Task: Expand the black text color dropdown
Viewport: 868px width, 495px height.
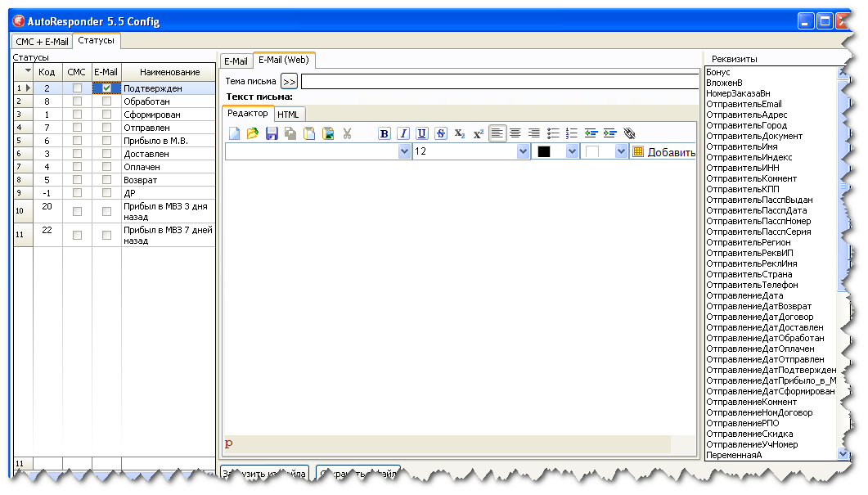Action: 572,151
